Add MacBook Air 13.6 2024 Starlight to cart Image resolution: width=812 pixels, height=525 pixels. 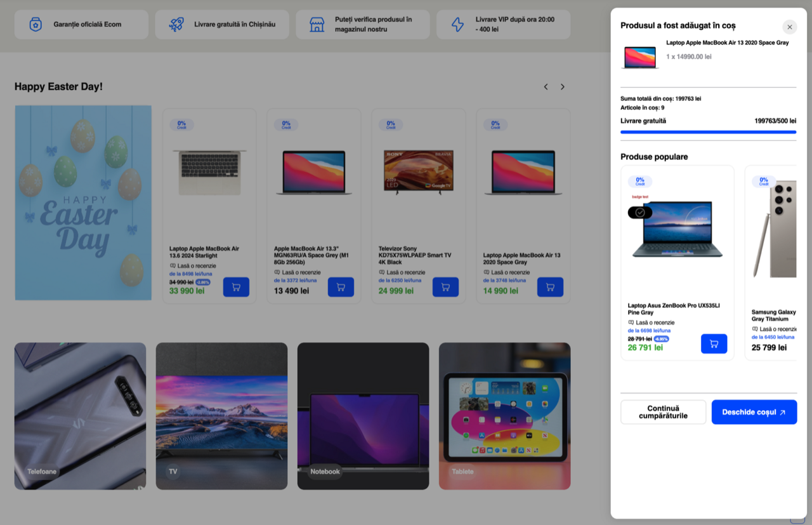click(x=236, y=287)
